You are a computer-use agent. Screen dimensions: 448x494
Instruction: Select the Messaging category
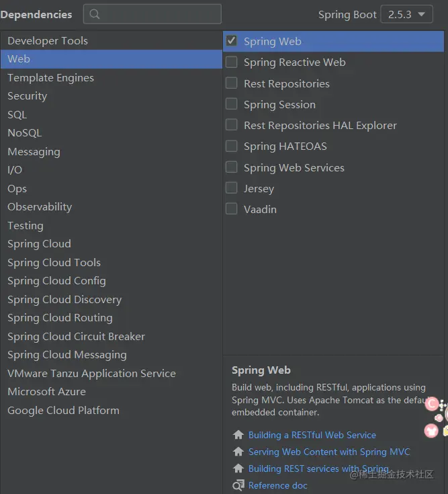[111, 151]
